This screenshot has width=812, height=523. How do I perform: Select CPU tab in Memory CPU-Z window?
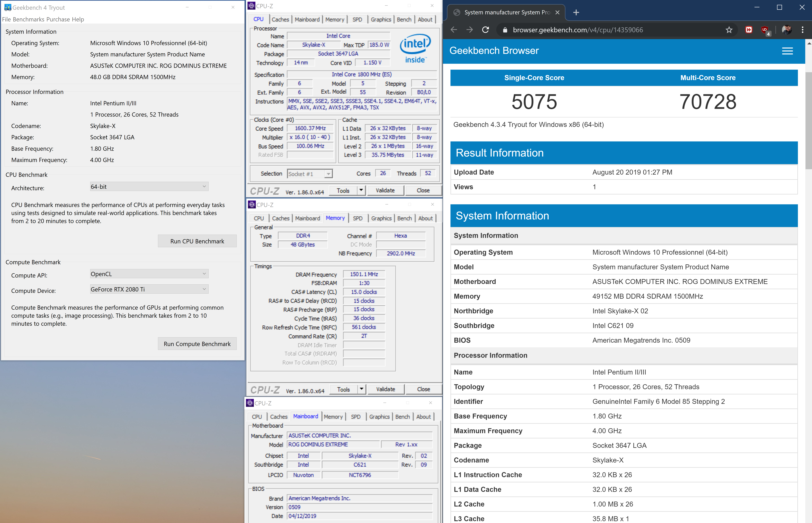pos(259,218)
